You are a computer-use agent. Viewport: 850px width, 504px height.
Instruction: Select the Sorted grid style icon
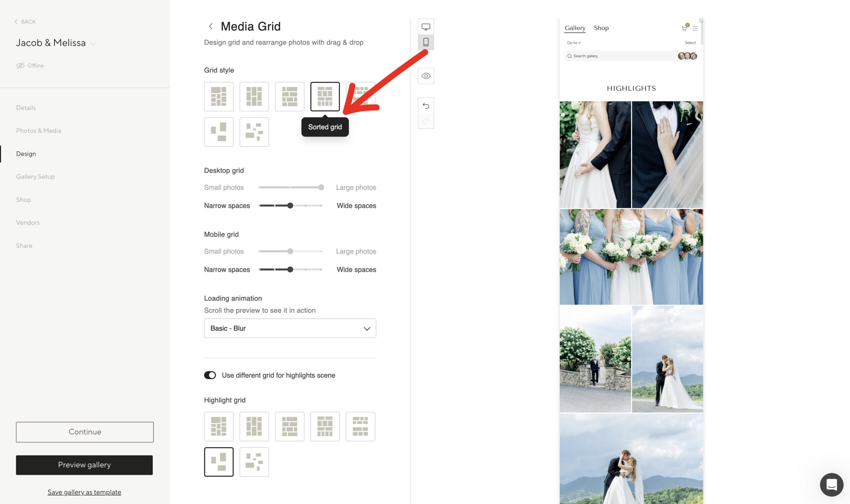(325, 97)
